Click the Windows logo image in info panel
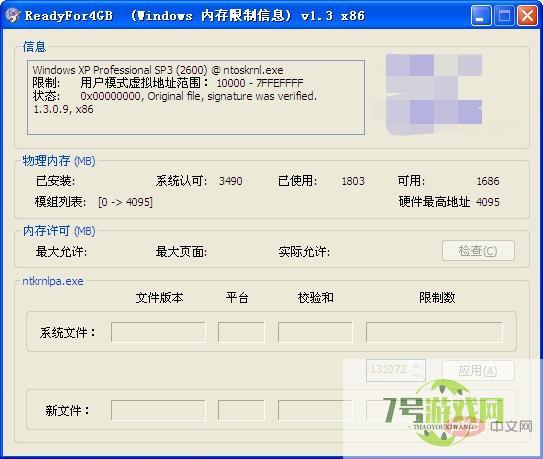543x459 pixels. 434,94
